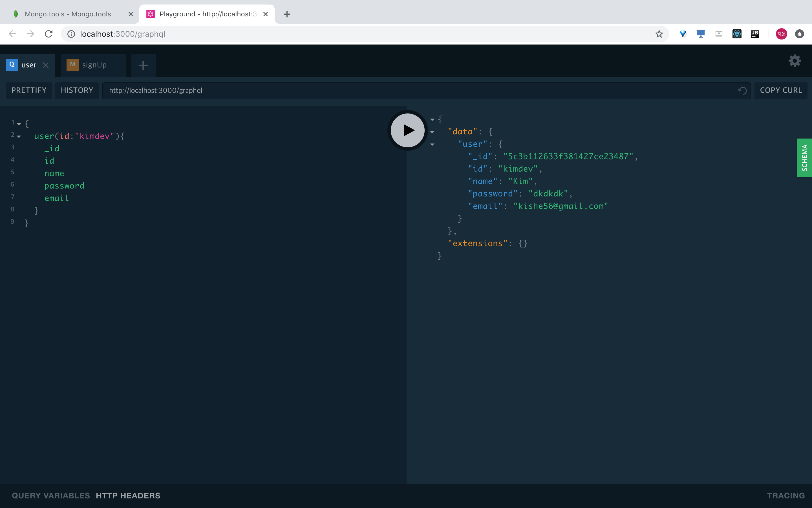Viewport: 812px width, 508px height.
Task: Open the Vue devtools extension icon
Action: (x=683, y=34)
